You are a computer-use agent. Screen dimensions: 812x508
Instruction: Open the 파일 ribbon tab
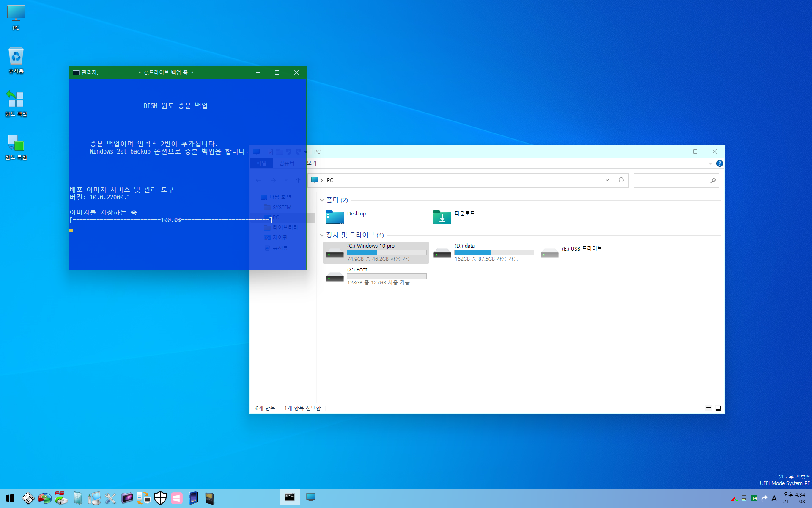(261, 163)
